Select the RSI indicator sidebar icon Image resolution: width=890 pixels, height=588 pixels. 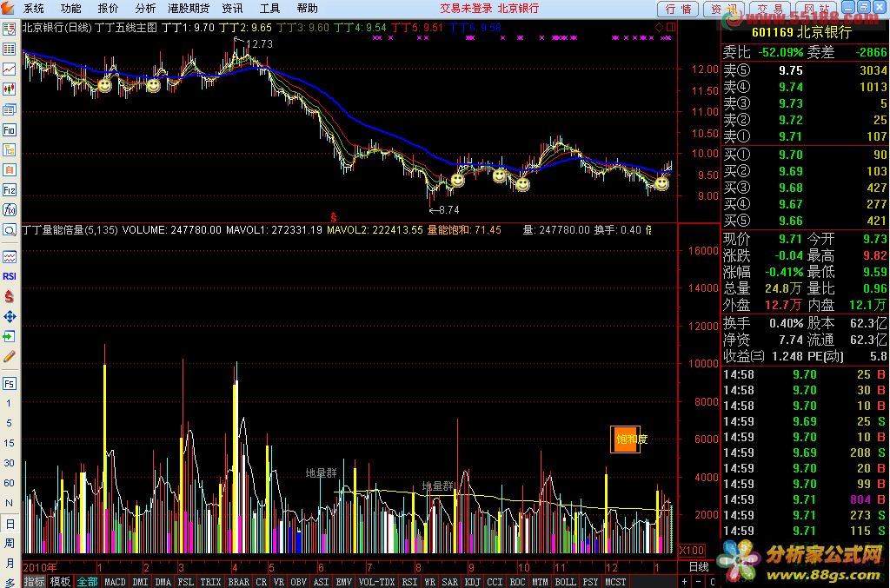pos(9,276)
